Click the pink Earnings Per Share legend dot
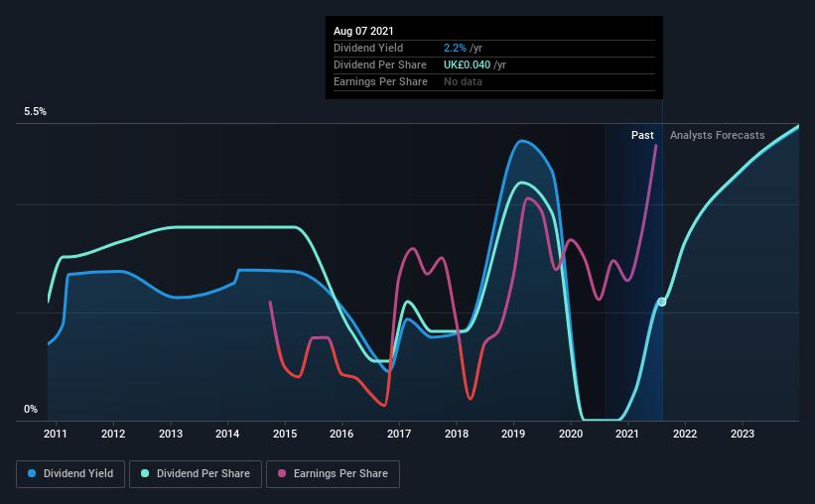815x504 pixels. [282, 473]
